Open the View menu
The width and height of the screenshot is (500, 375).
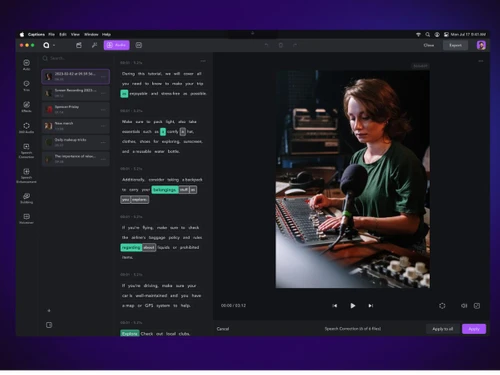[x=75, y=34]
